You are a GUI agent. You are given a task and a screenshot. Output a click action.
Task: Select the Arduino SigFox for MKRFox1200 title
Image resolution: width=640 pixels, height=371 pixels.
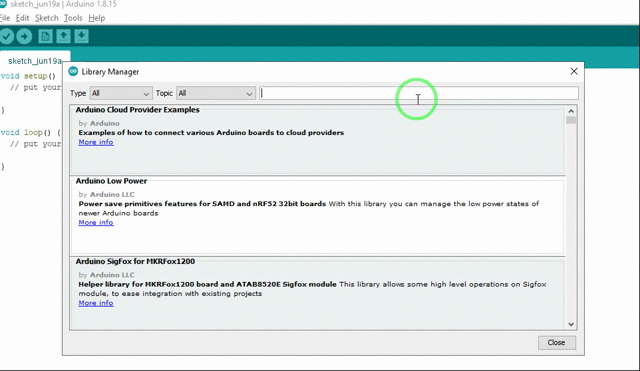(135, 261)
